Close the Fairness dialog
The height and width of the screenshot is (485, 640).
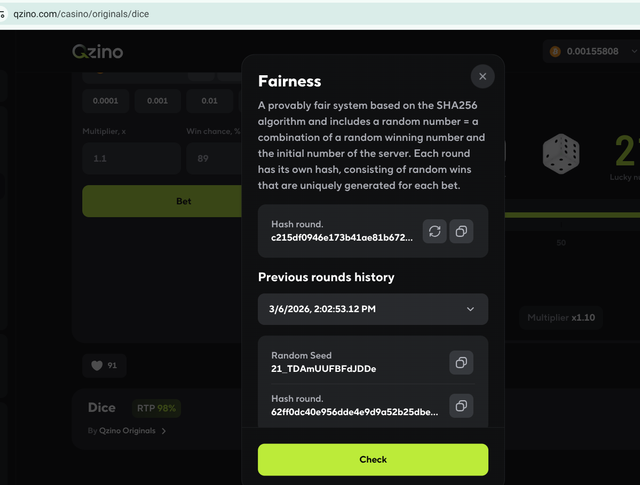tap(482, 76)
